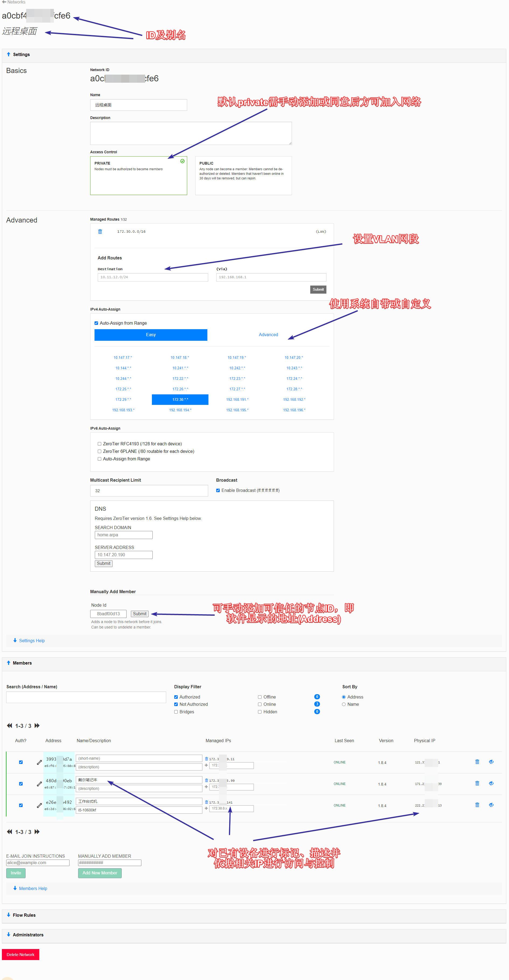Viewport: 509px width, 980px height.
Task: Click the back arrow to Networks
Action: click(x=4, y=2)
